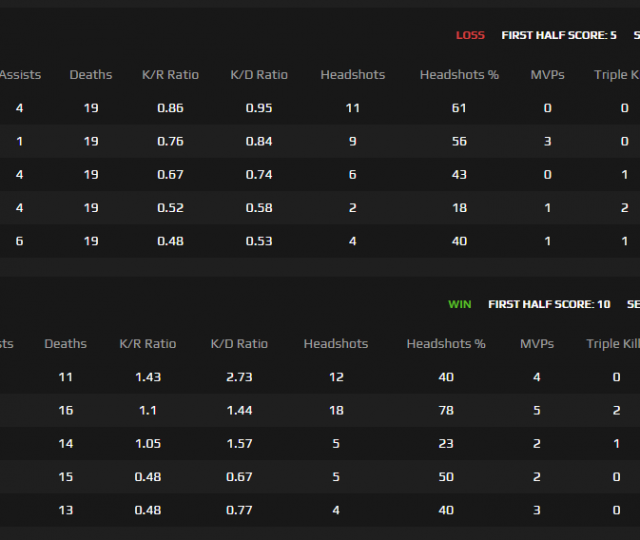Select the 78 Headshots % cell
This screenshot has height=540, width=640.
(x=446, y=410)
